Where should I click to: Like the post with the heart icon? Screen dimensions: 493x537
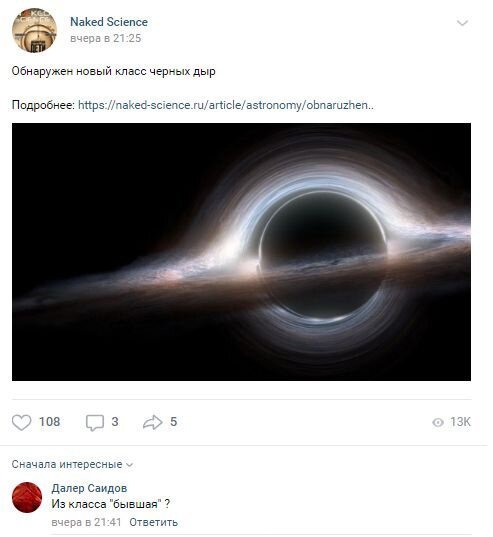click(x=21, y=422)
